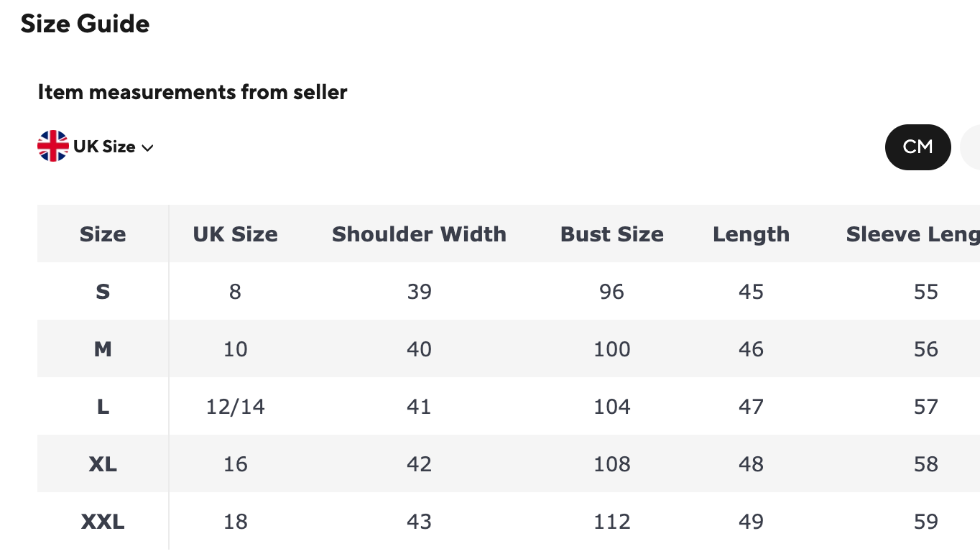Select the M size row label

point(103,349)
